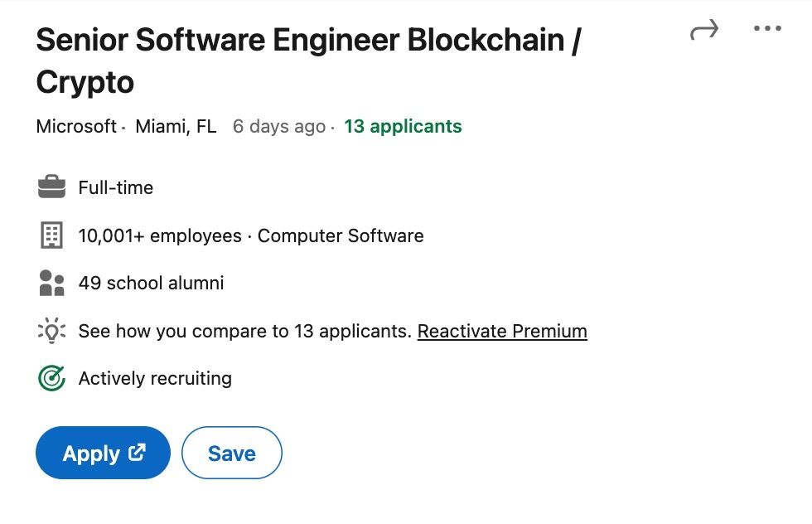
Task: Click the Actively recruiting label
Action: coord(155,379)
